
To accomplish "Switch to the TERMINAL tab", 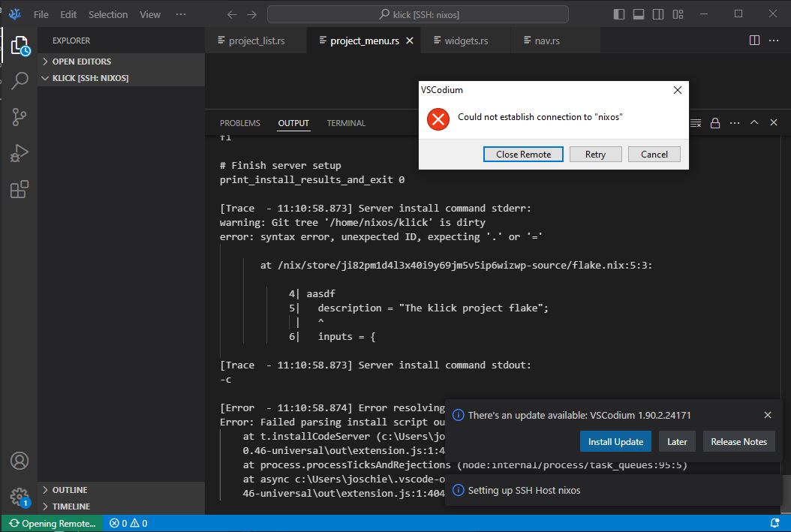I will [346, 122].
